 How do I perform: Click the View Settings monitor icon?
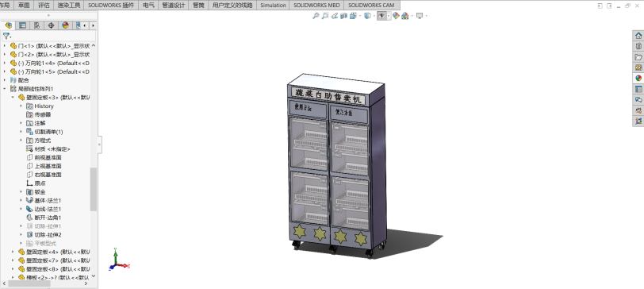pyautogui.click(x=420, y=16)
